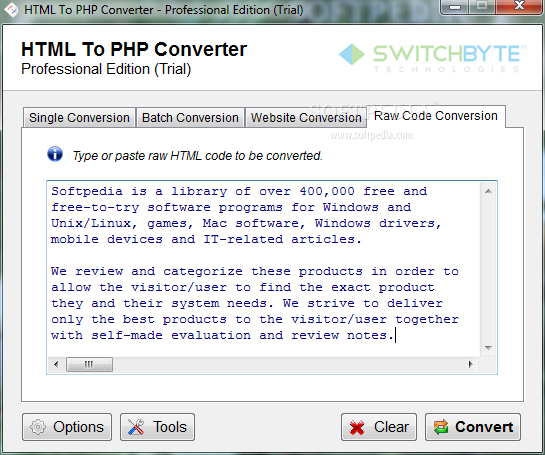Click the horizontal scrollbar right arrow
The width and height of the screenshot is (545, 455).
click(x=471, y=364)
